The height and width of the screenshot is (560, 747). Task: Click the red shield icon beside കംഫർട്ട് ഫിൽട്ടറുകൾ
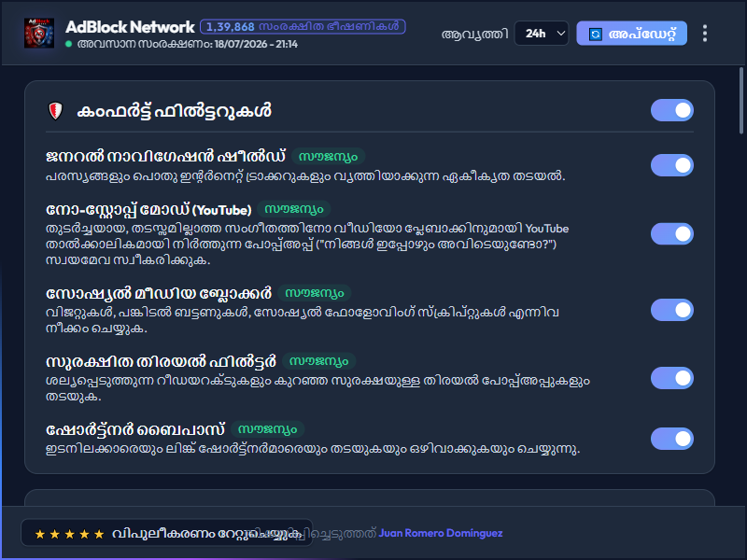pos(56,111)
